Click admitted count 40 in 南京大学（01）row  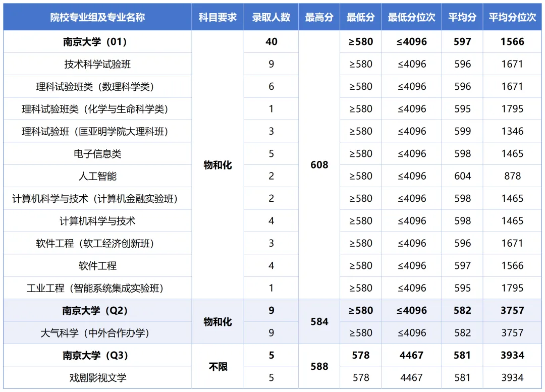(271, 42)
